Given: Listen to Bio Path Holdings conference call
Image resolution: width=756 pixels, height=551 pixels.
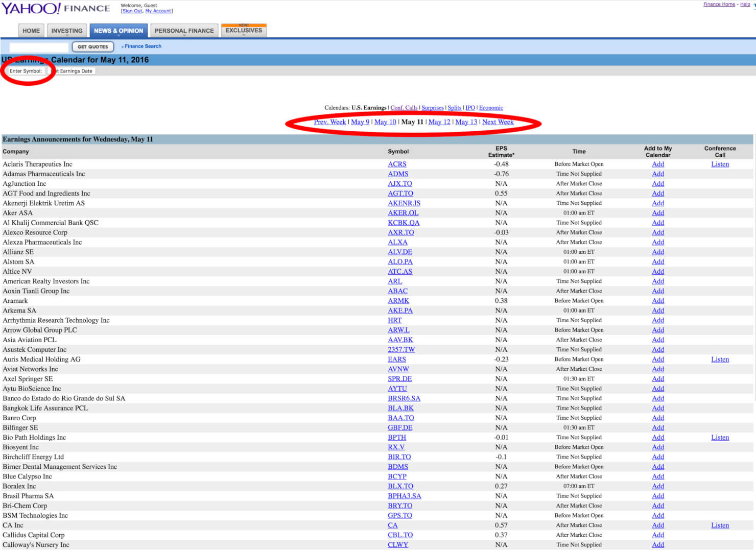Looking at the screenshot, I should tap(720, 438).
